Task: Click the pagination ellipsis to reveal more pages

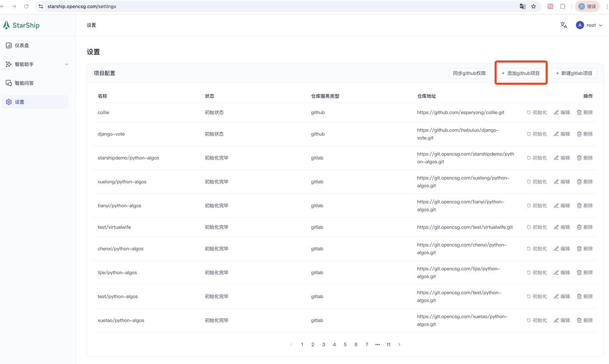Action: click(x=377, y=344)
